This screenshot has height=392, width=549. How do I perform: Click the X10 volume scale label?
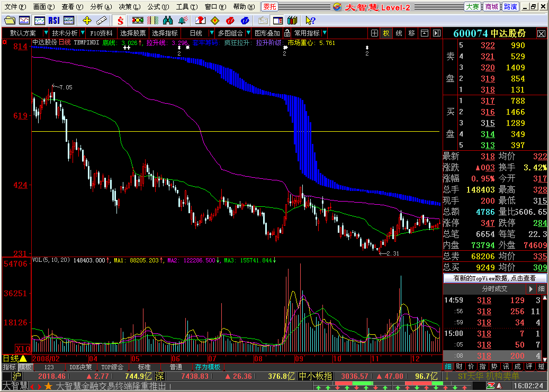tap(23, 349)
